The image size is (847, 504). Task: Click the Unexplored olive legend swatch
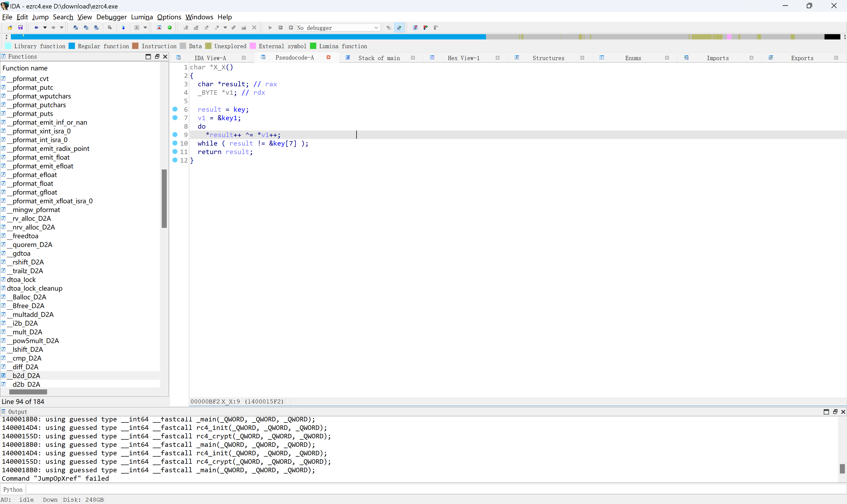coord(208,46)
